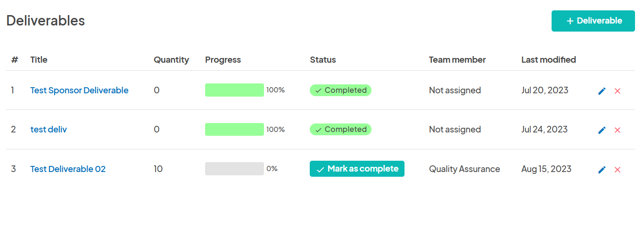The image size is (644, 230).
Task: Select the Status column header
Action: tap(323, 59)
